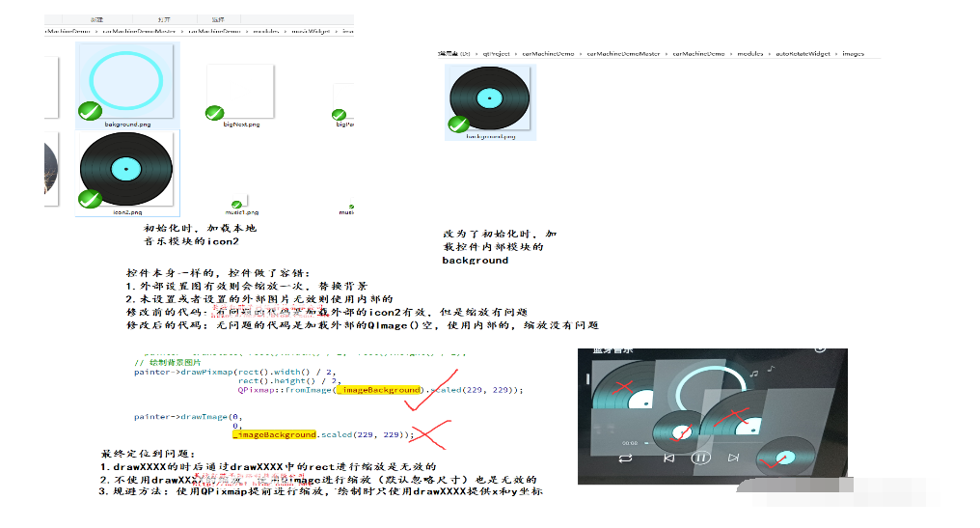Go to carMachineDemoMaster in left explorer breadcrumb
This screenshot has width=980, height=528.
139,31
